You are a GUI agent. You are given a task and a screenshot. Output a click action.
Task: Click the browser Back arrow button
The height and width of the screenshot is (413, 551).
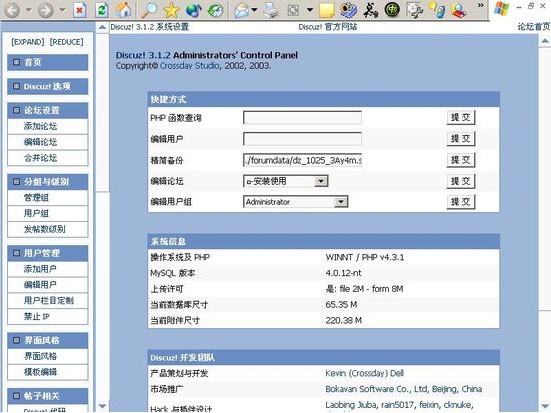tap(11, 9)
